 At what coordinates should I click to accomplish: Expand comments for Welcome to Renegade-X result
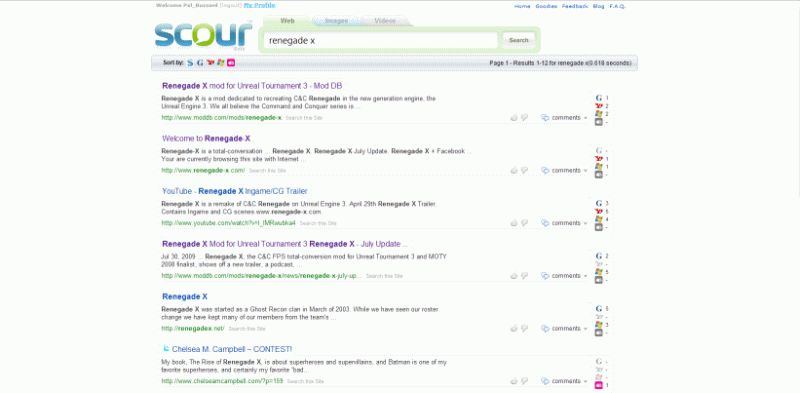(564, 170)
